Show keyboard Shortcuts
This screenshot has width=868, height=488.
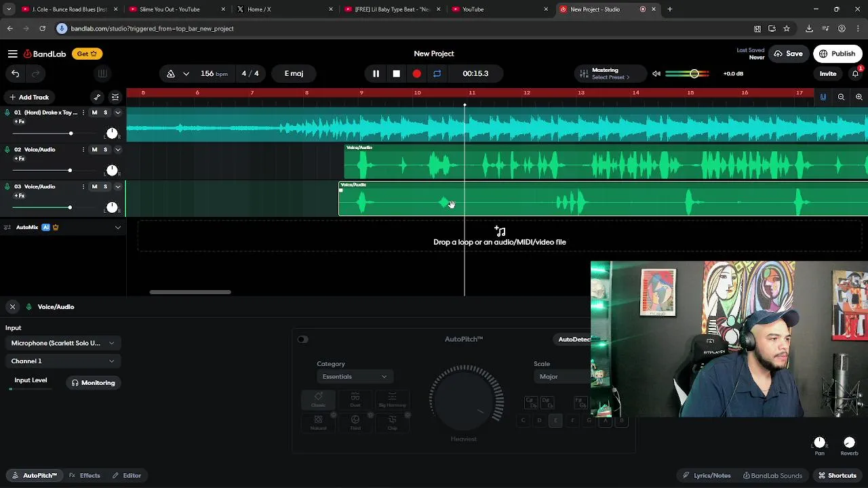click(837, 476)
